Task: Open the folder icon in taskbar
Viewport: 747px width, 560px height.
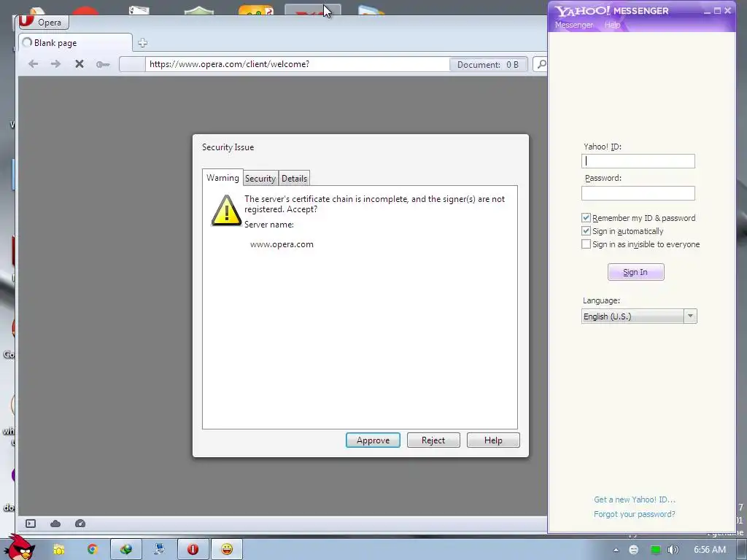Action: [x=58, y=550]
